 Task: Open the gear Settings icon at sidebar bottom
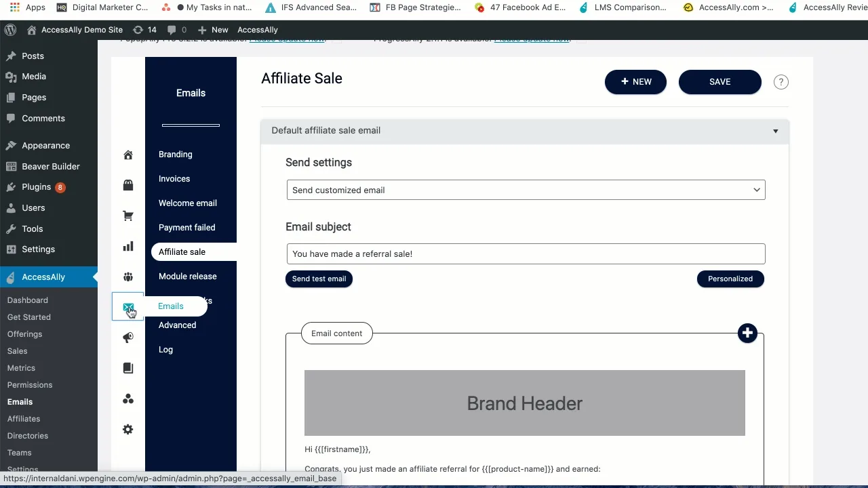pyautogui.click(x=128, y=429)
